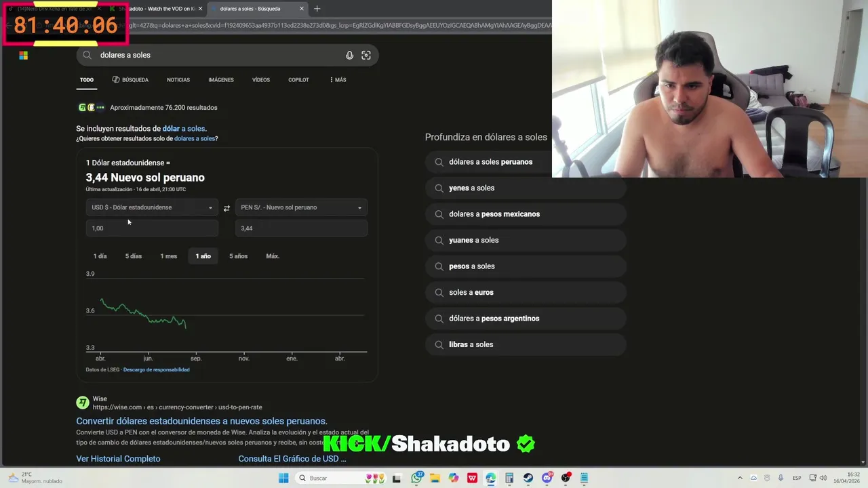Expand the MÁS search options menu
Viewport: 868px width, 488px height.
click(338, 80)
